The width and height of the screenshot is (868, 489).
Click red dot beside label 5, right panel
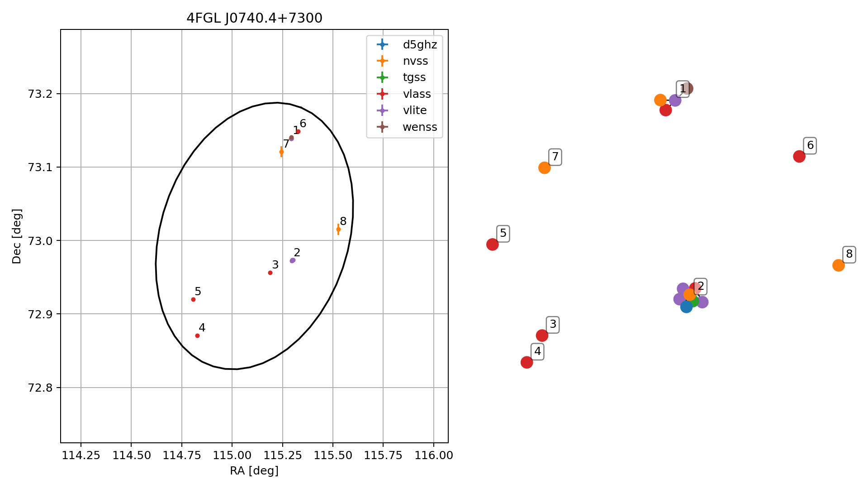coord(493,244)
